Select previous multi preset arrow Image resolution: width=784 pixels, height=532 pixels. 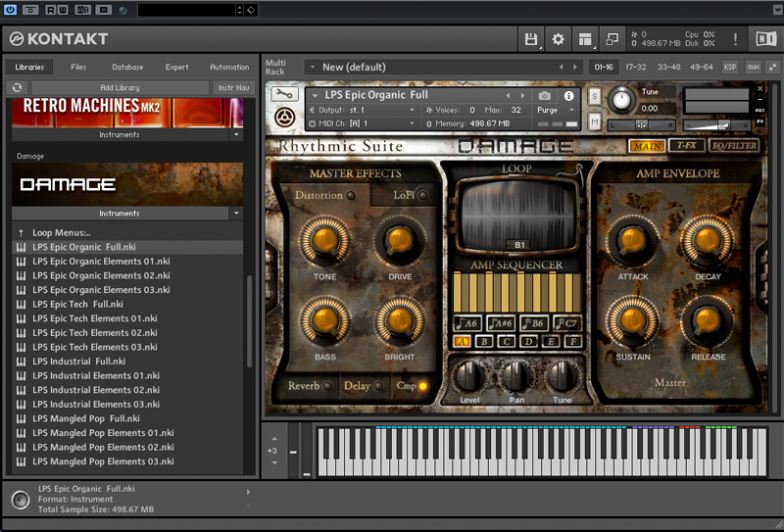[561, 67]
